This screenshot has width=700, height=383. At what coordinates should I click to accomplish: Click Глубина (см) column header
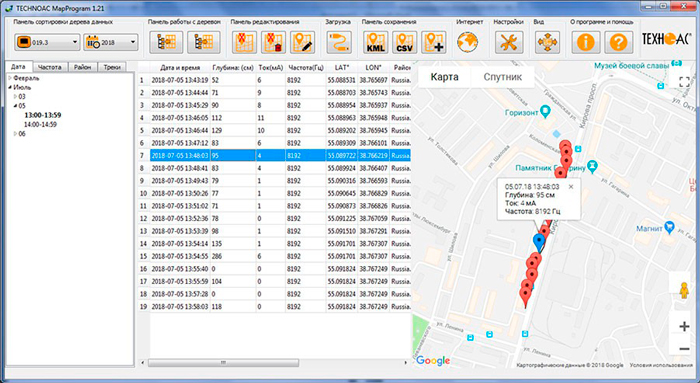pos(233,68)
